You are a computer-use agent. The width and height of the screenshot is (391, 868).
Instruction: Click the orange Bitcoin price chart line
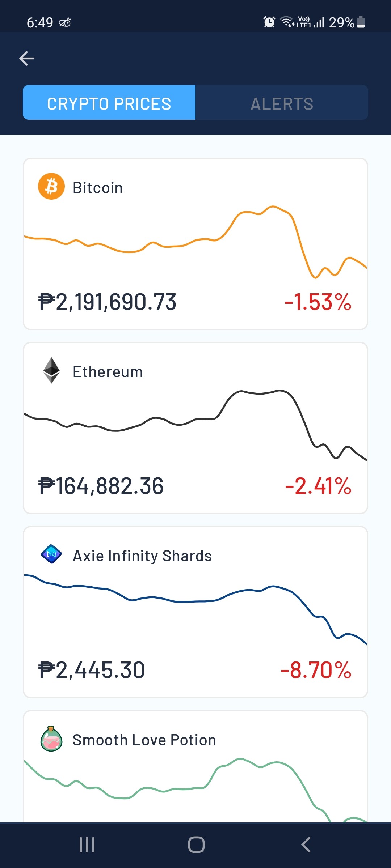click(195, 242)
